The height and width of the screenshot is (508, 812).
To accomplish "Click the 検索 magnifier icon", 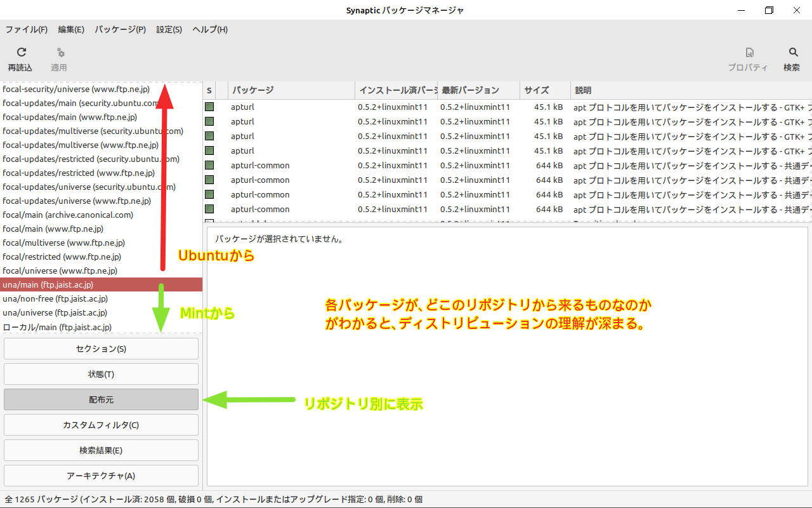I will click(x=794, y=53).
